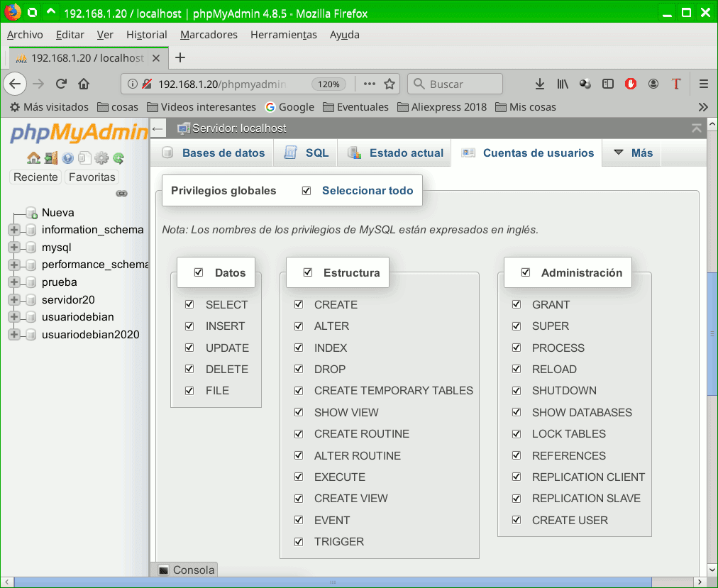
Task: Click the Ghostery blocker icon in toolbar
Action: click(x=630, y=84)
